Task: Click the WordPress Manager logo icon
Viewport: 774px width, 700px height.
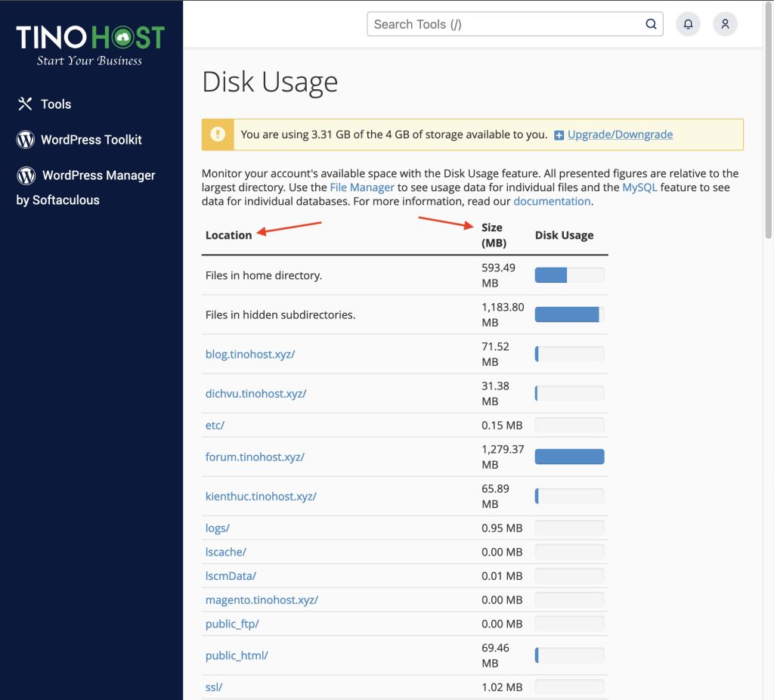Action: click(x=26, y=175)
